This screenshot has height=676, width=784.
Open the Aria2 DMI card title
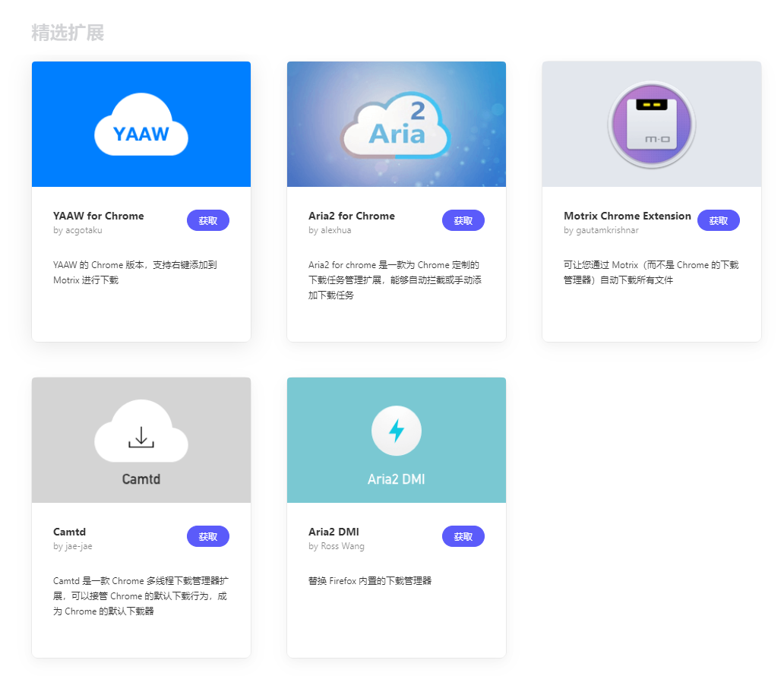coord(334,532)
